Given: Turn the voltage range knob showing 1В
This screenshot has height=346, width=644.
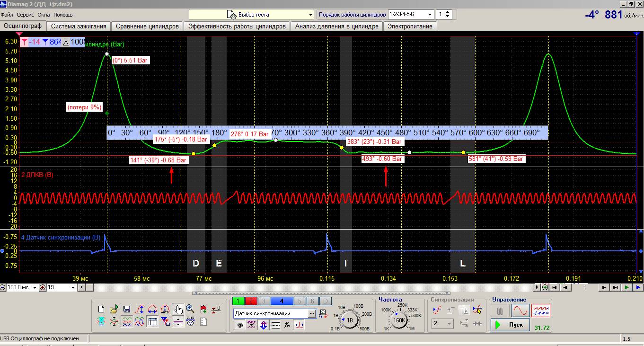Looking at the screenshot, I should point(350,320).
